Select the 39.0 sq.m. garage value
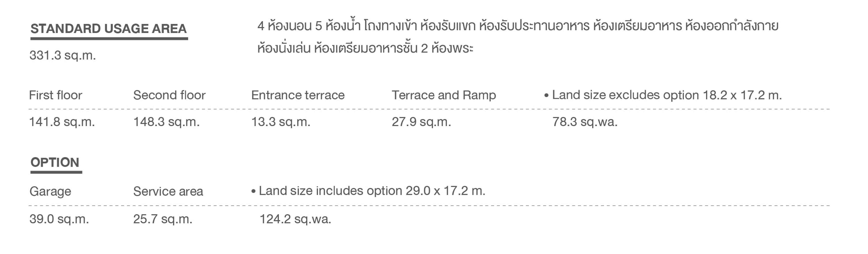The image size is (868, 254). [59, 219]
